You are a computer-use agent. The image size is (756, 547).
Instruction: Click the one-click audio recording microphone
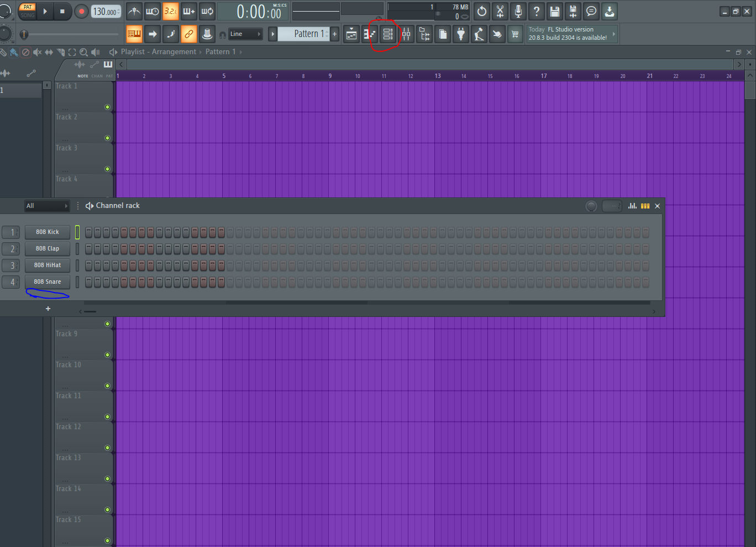(x=518, y=11)
